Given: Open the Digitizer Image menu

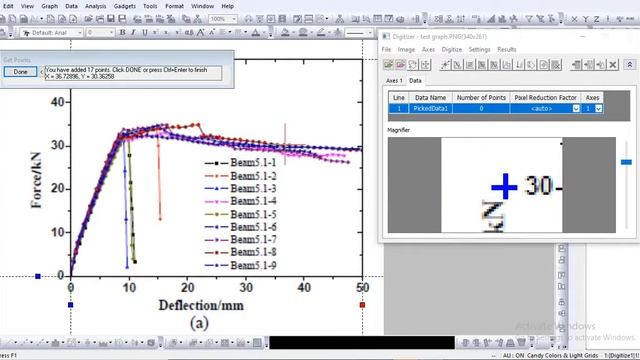Looking at the screenshot, I should click(x=406, y=49).
